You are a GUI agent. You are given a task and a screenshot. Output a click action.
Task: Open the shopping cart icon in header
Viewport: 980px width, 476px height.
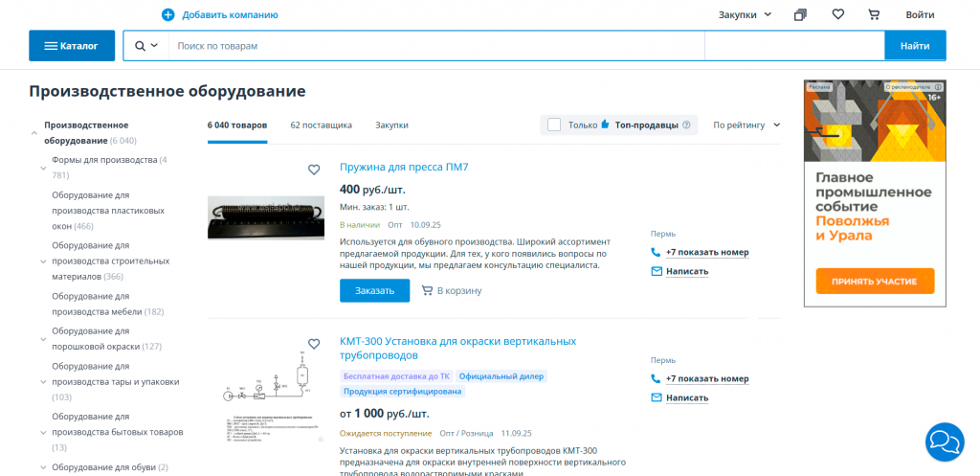873,14
